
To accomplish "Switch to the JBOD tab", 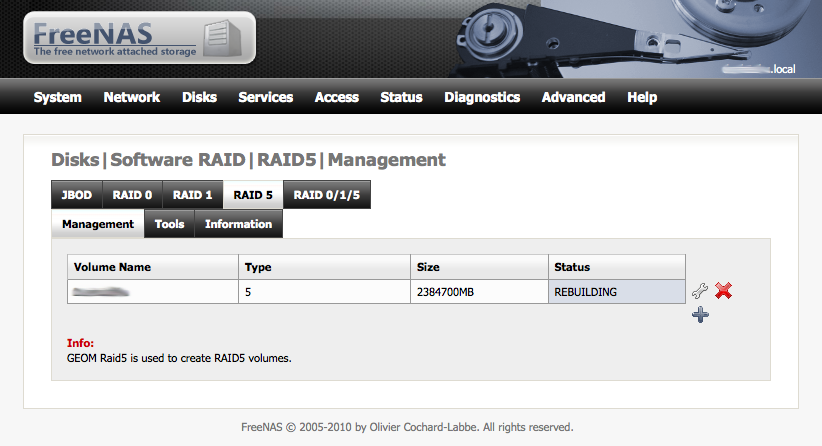I will click(76, 195).
